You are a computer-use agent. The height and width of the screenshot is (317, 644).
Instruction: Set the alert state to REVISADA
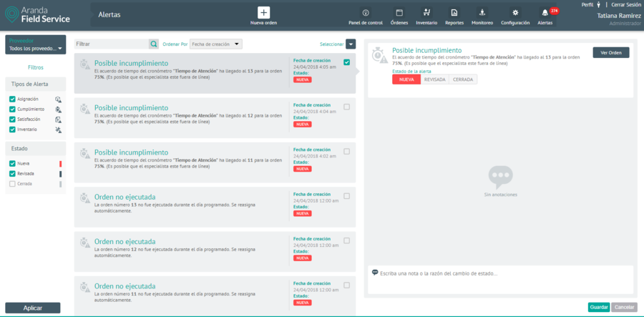[x=434, y=79]
